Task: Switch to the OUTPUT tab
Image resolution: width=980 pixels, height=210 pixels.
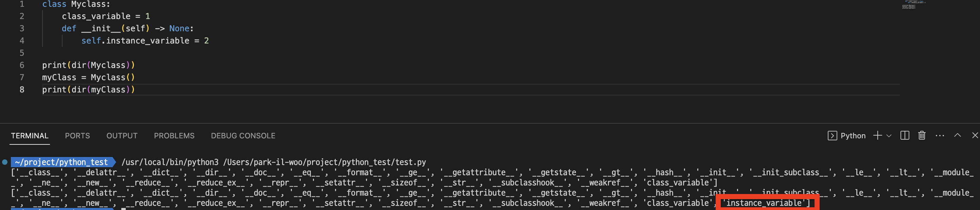Action: pos(122,136)
